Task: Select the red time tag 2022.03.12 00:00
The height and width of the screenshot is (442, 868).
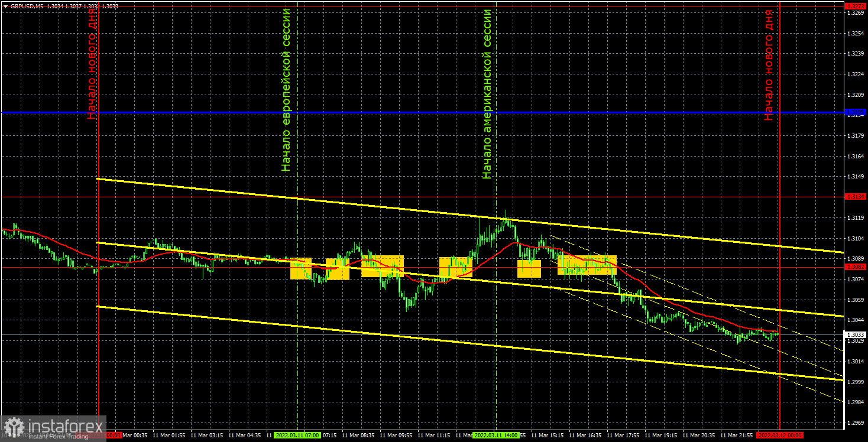Action: click(779, 435)
